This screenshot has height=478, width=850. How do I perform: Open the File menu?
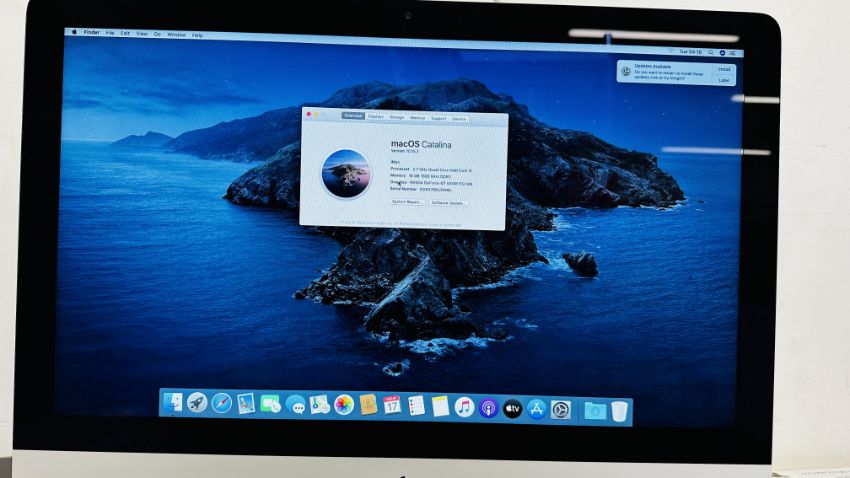tap(110, 33)
